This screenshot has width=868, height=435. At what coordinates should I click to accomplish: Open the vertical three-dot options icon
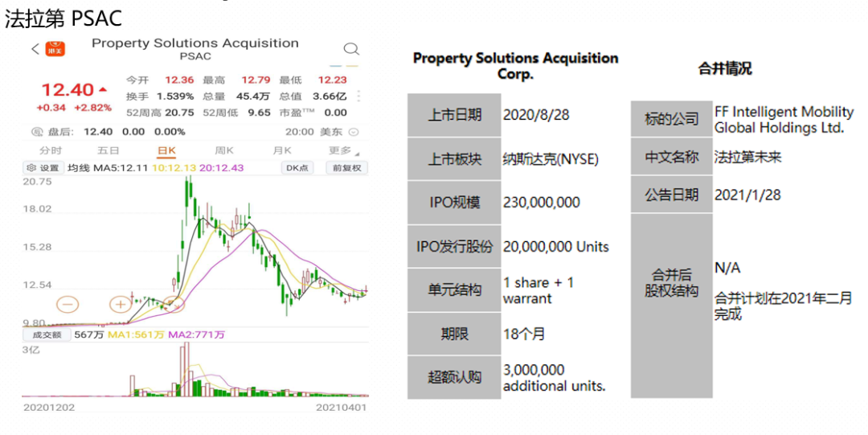coord(358,96)
